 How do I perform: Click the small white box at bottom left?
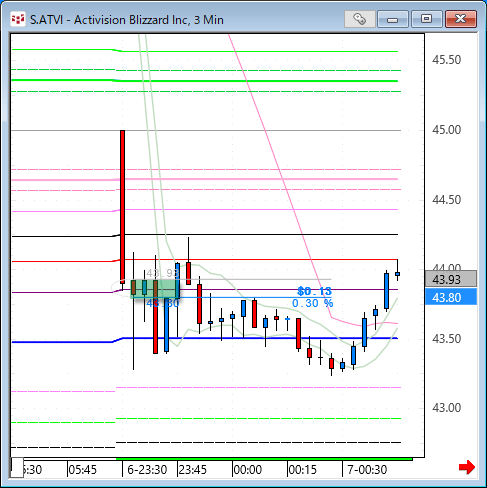tap(17, 467)
